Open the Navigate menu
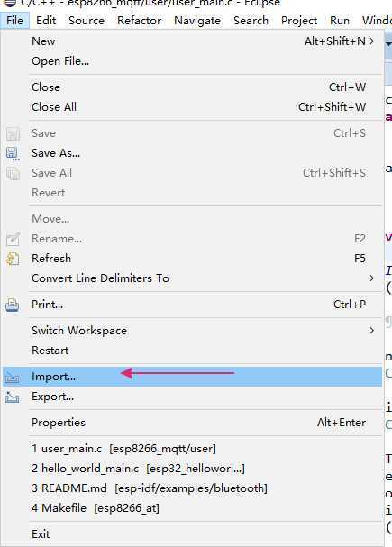392x547 pixels. [x=197, y=21]
